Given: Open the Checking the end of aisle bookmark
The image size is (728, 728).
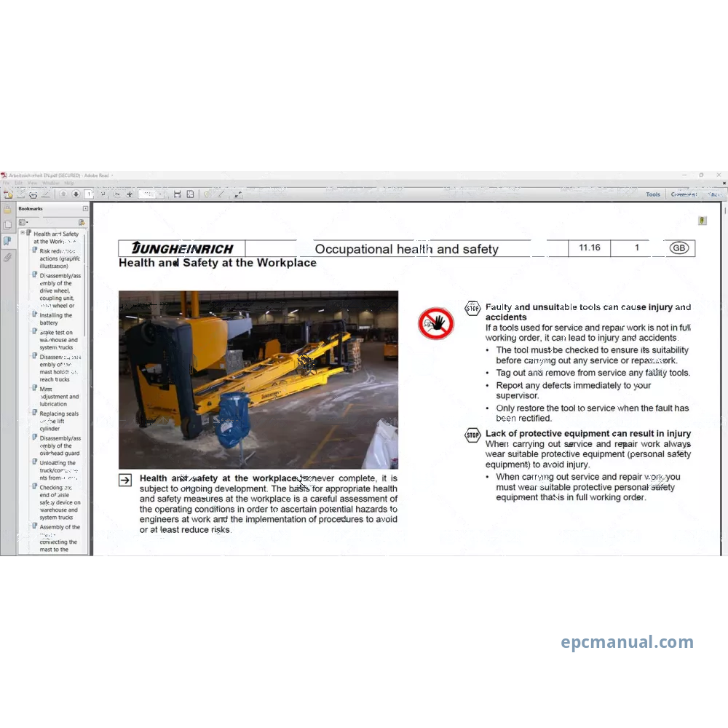Looking at the screenshot, I should [x=60, y=502].
